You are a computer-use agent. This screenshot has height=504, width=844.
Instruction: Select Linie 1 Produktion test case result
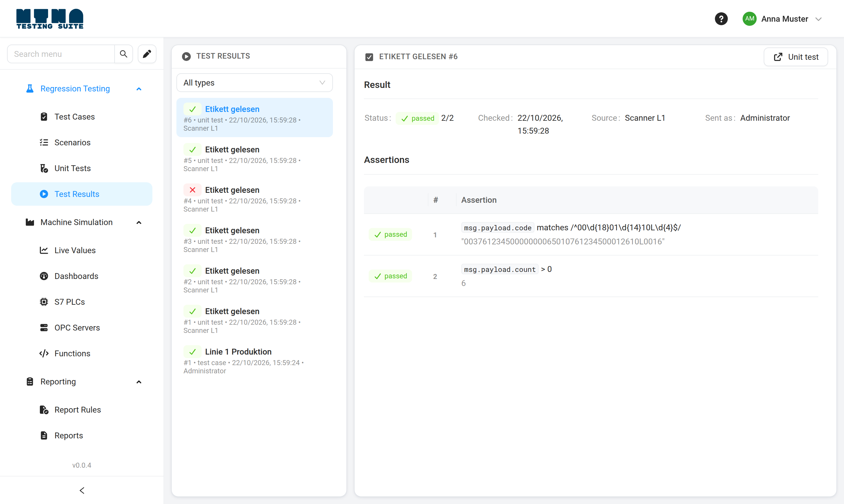tap(255, 361)
